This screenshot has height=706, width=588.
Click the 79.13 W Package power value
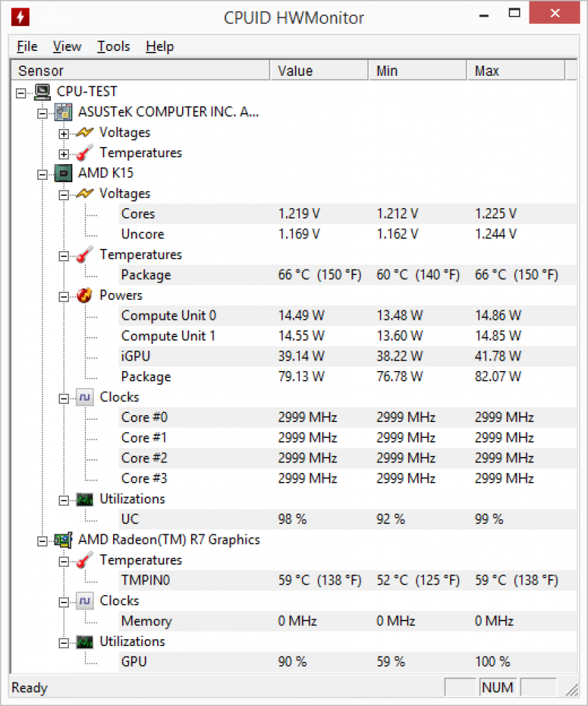pyautogui.click(x=301, y=376)
